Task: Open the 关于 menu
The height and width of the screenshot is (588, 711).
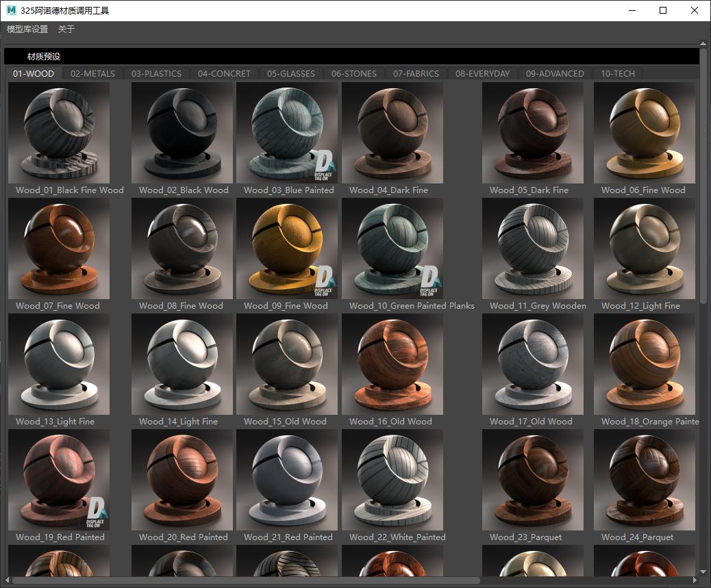Action: tap(66, 29)
